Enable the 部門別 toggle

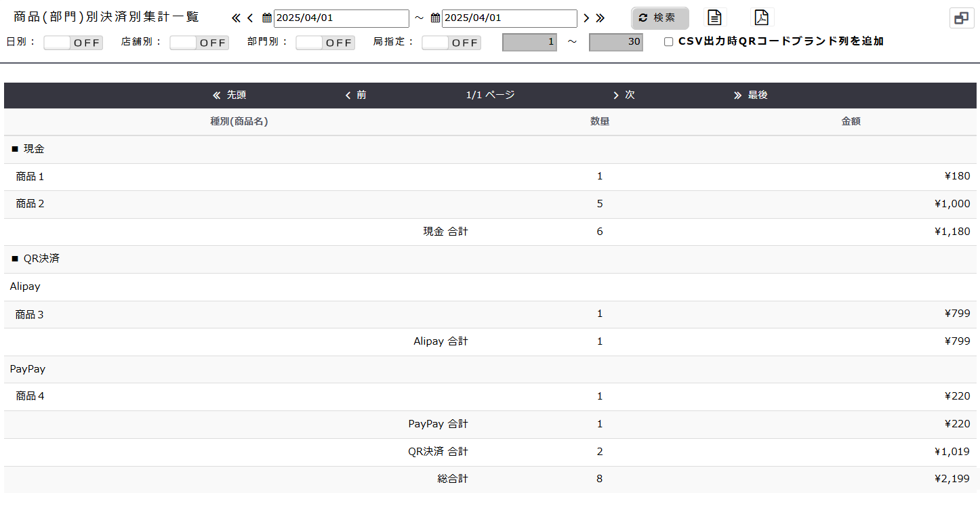tap(325, 43)
